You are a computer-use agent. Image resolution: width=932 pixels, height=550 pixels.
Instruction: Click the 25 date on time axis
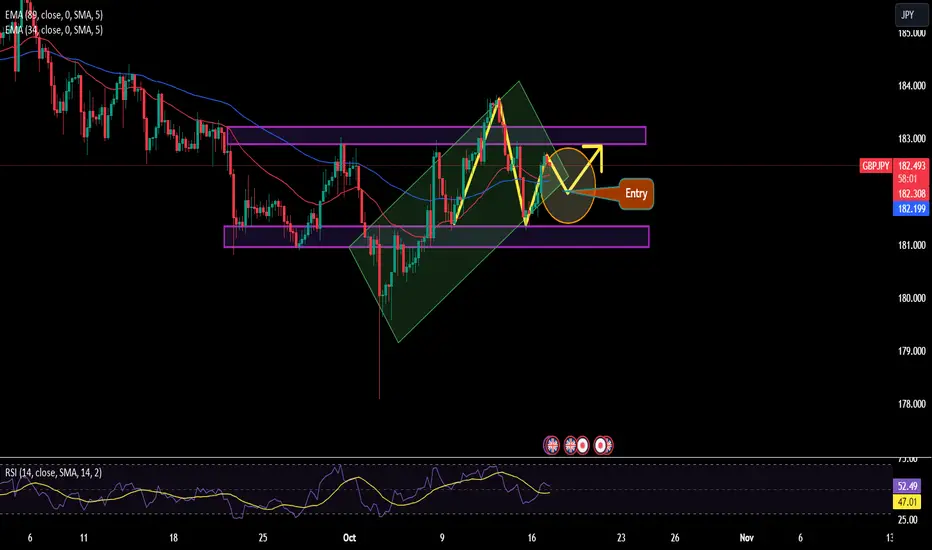263,538
